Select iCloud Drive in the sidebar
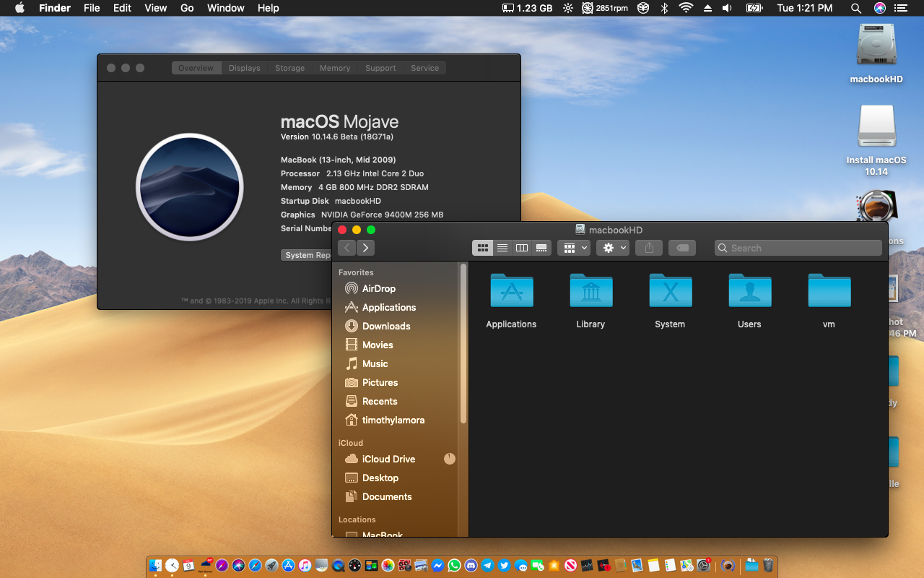The image size is (924, 578). (x=388, y=459)
